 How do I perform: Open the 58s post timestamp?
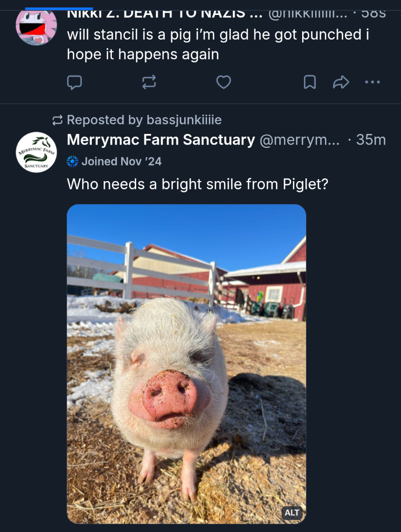point(374,13)
